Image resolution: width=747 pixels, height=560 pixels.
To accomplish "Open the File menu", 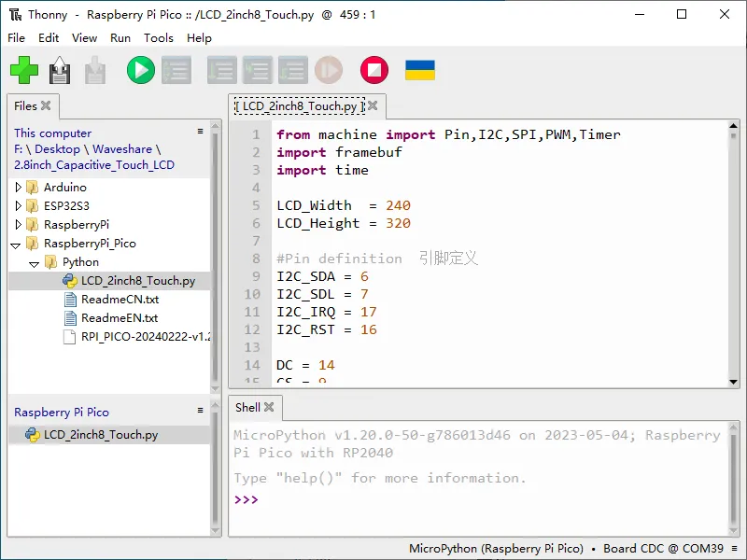I will 16,38.
